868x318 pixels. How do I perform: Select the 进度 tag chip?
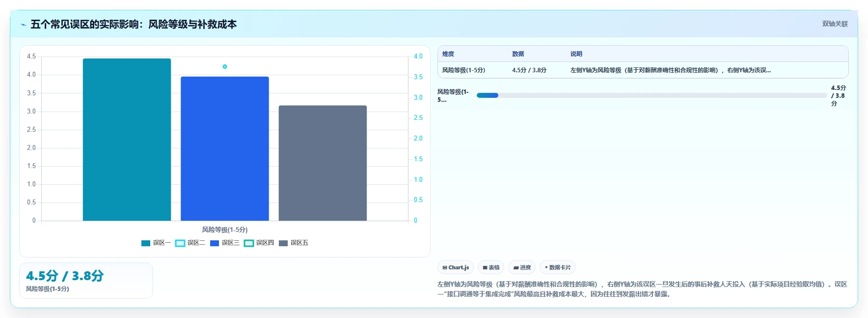coord(522,267)
